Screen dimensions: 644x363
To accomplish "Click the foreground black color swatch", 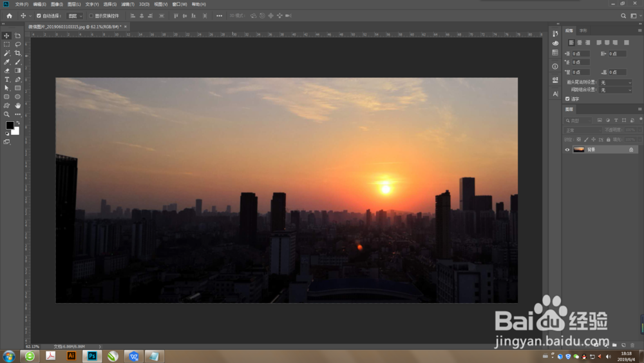I will [x=10, y=125].
